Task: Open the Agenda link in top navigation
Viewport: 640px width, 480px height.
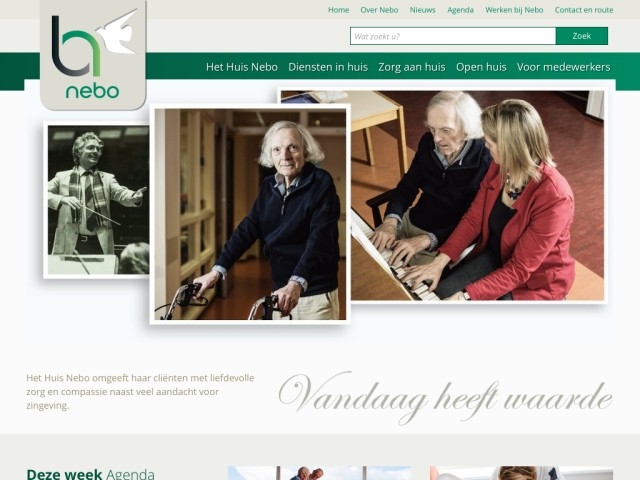Action: click(460, 10)
